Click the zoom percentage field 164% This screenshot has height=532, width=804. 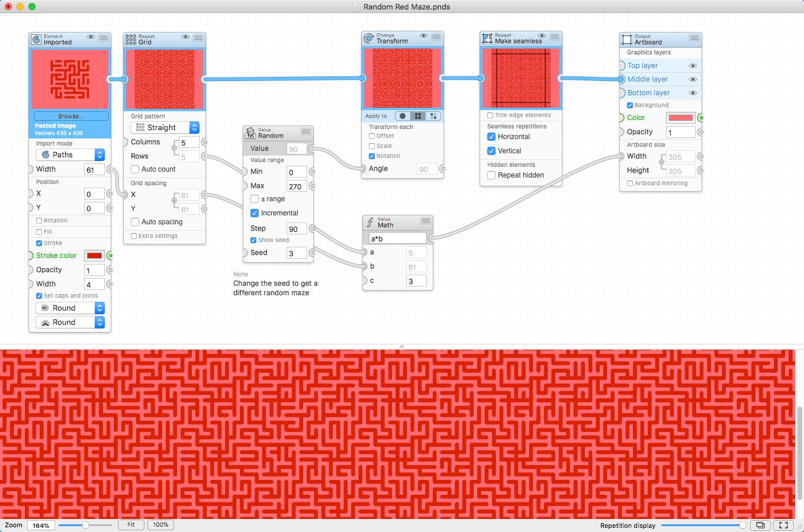tap(41, 525)
